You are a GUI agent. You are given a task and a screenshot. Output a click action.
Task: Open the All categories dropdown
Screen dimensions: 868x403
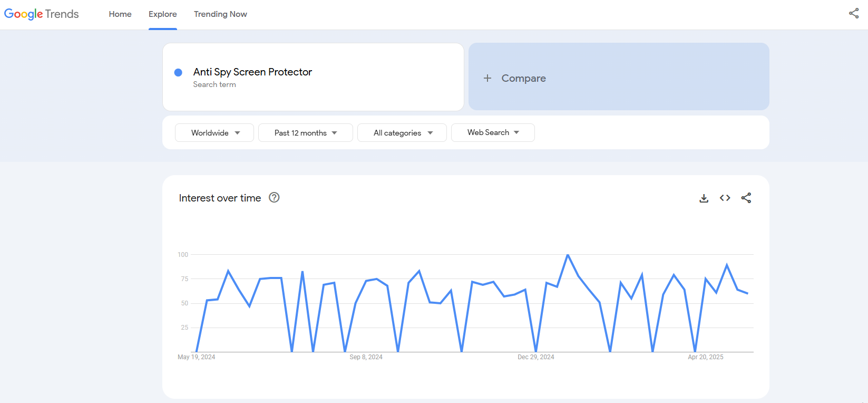coord(402,133)
